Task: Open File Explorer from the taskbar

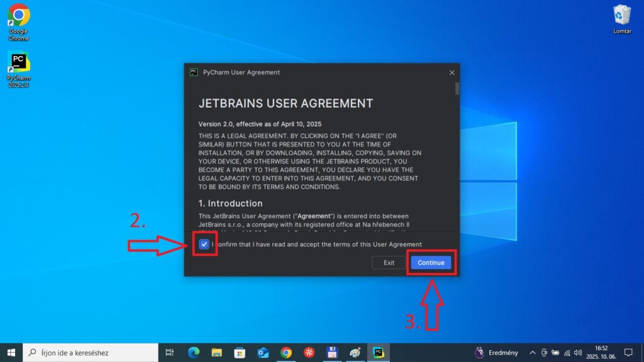Action: 216,353
